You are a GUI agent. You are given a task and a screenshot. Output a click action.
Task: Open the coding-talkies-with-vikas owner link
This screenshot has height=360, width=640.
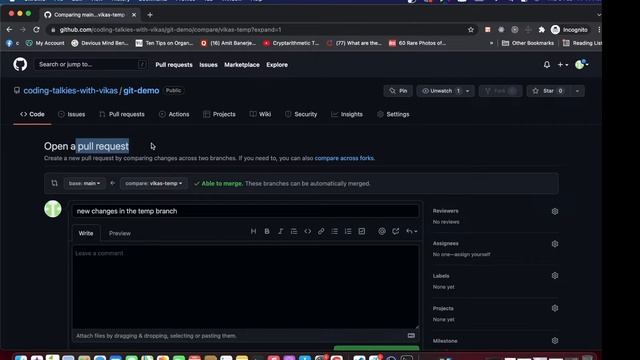[x=71, y=91]
